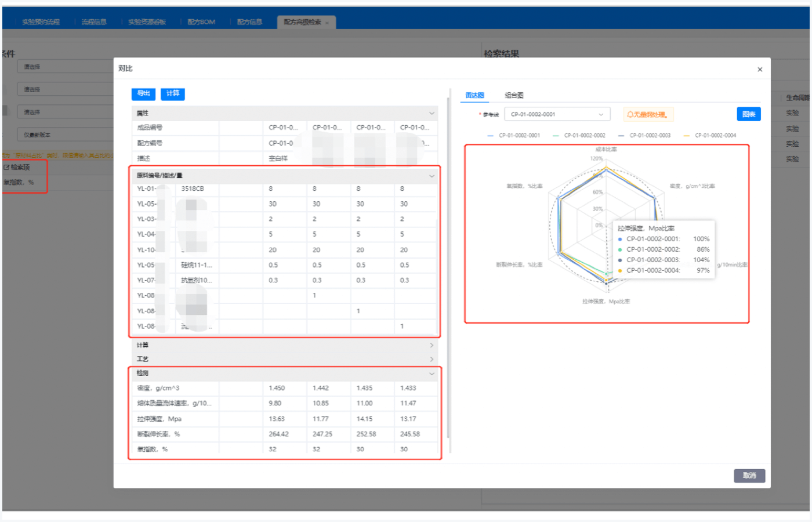Close the 配方高级检索 tab with x icon
Image resolution: width=812 pixels, height=522 pixels.
tap(327, 23)
